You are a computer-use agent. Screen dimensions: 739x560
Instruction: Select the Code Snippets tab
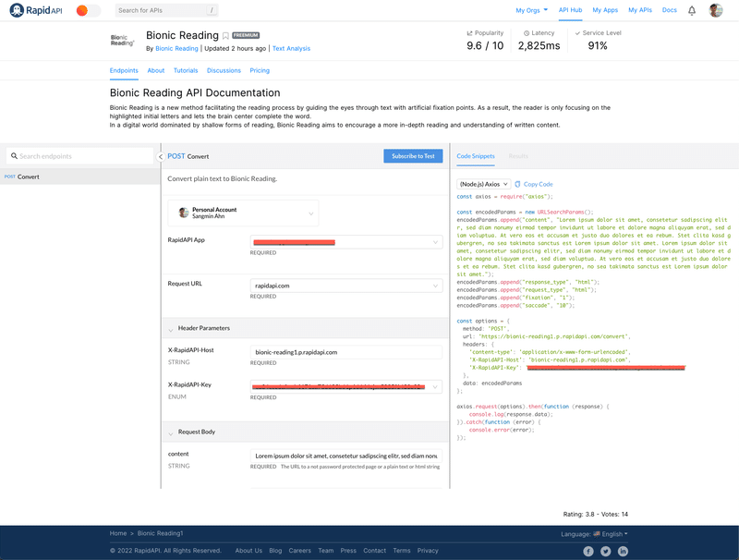[x=476, y=156]
